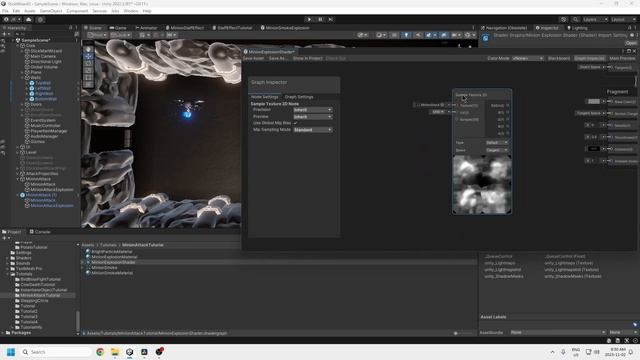This screenshot has height=360, width=640.
Task: Click the Step frame button
Action: click(x=331, y=19)
